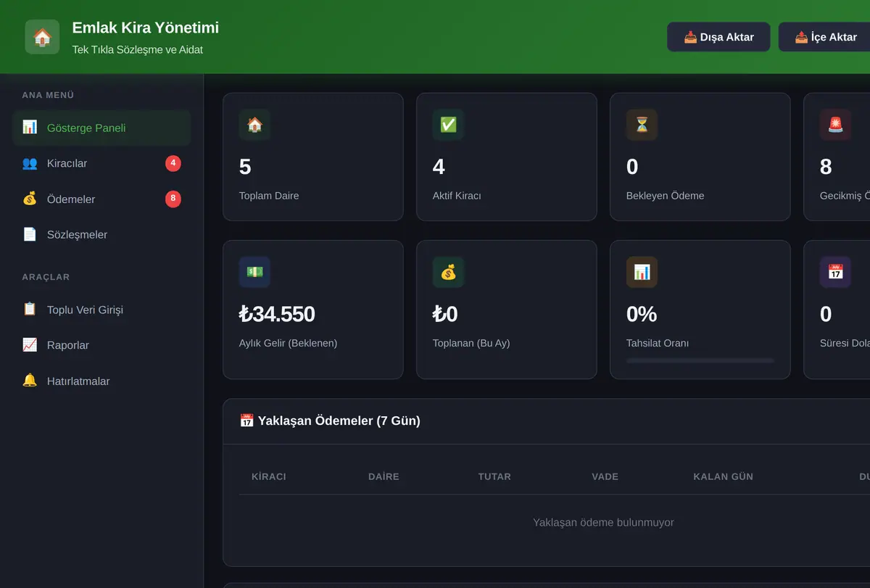
Task: Click the ₺34.550 monthly income value
Action: (x=277, y=314)
